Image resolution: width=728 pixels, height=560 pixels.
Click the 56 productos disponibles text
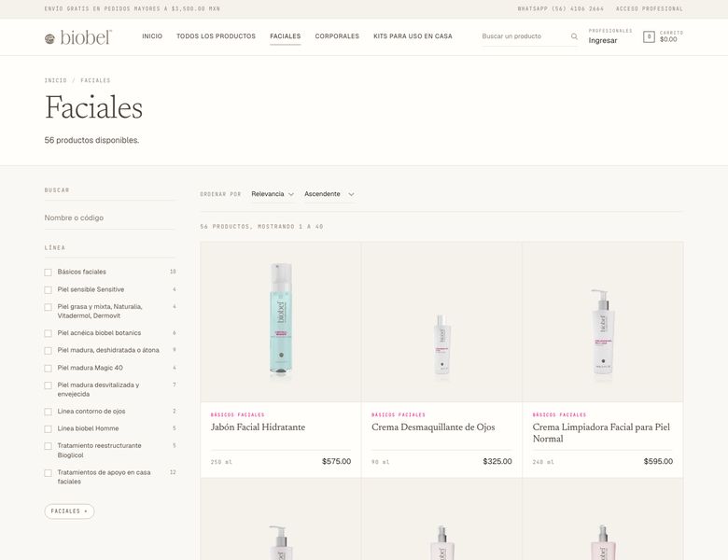click(91, 140)
